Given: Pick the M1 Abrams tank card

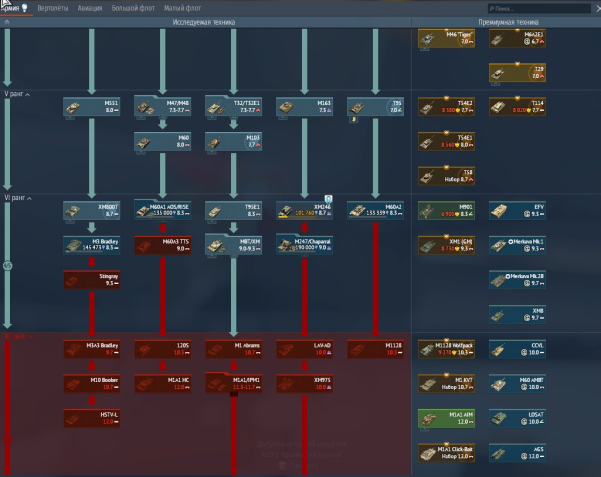Looking at the screenshot, I should pos(233,348).
